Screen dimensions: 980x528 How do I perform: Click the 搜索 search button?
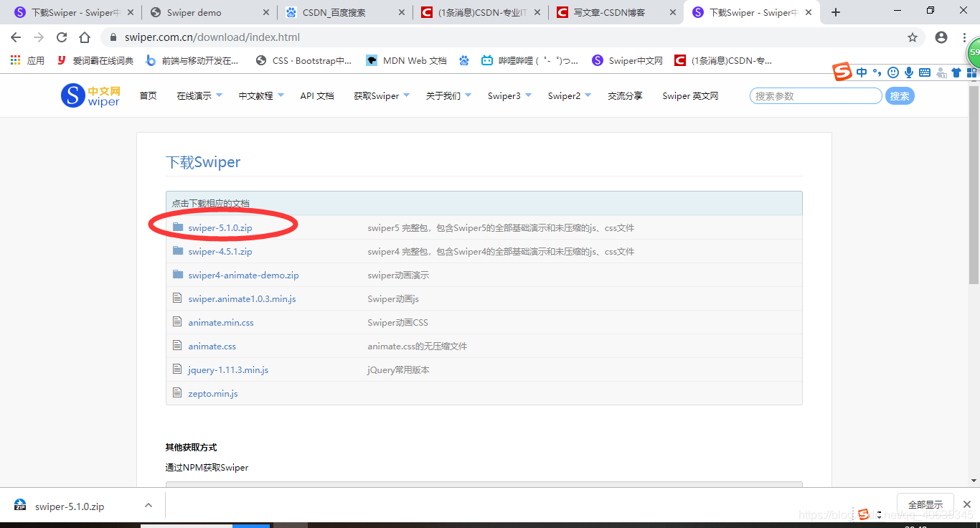pyautogui.click(x=900, y=95)
